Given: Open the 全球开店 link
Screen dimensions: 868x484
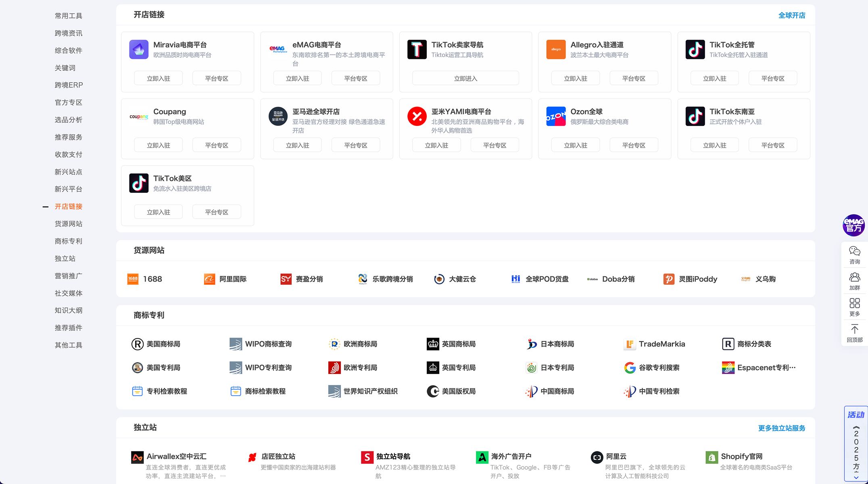Looking at the screenshot, I should pyautogui.click(x=791, y=15).
